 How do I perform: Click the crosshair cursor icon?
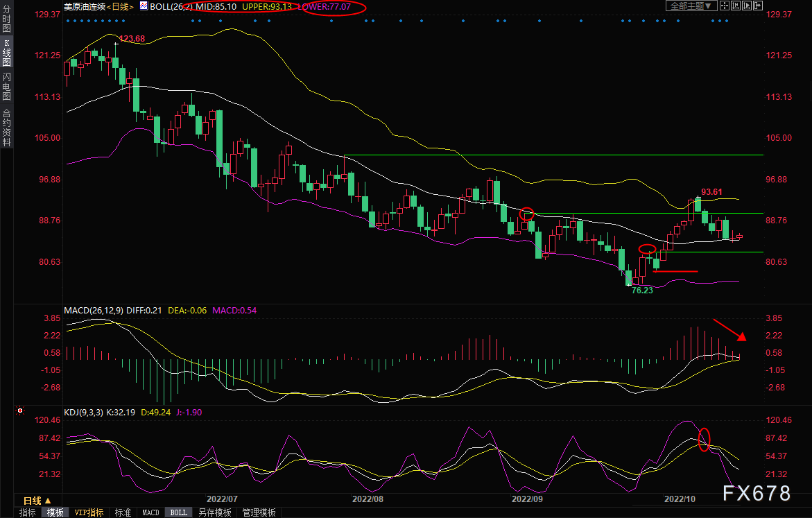coord(725,6)
